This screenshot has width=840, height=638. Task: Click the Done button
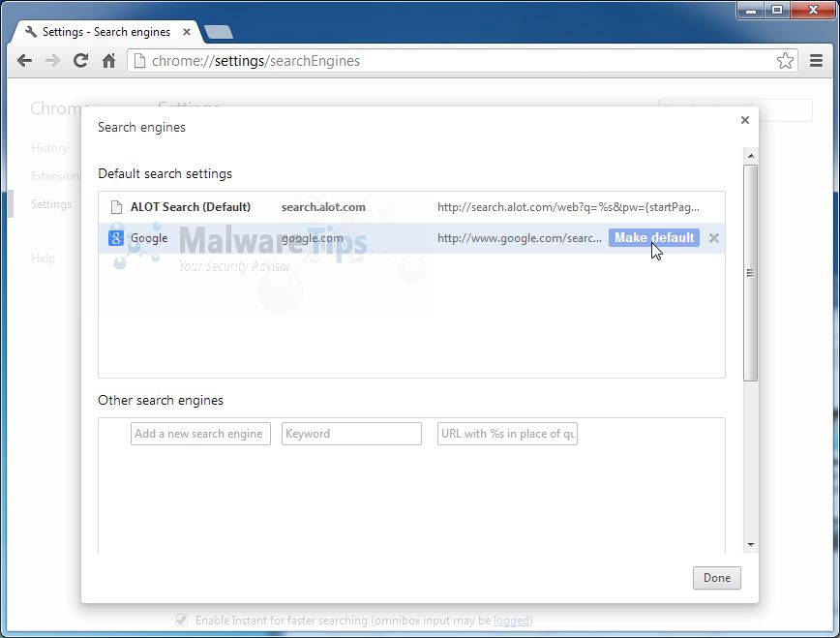tap(717, 578)
